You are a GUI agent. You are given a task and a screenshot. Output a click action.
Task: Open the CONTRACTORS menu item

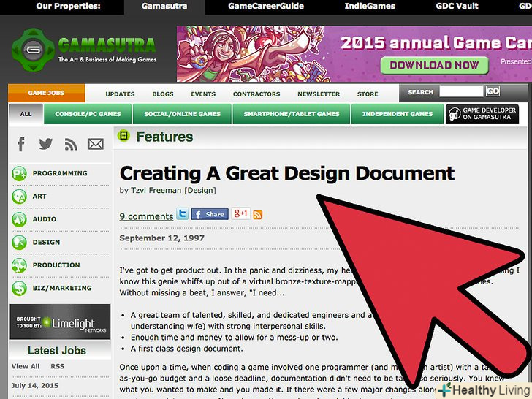tap(256, 94)
